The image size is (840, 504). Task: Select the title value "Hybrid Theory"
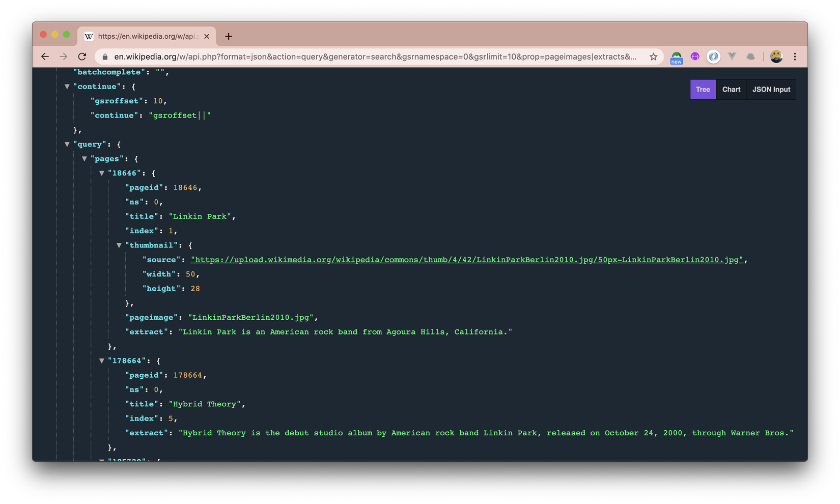(205, 404)
